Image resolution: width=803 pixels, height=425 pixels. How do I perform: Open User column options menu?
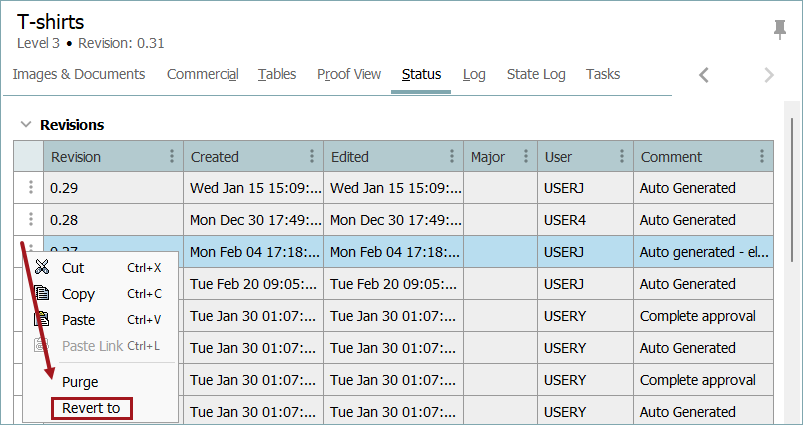point(622,157)
